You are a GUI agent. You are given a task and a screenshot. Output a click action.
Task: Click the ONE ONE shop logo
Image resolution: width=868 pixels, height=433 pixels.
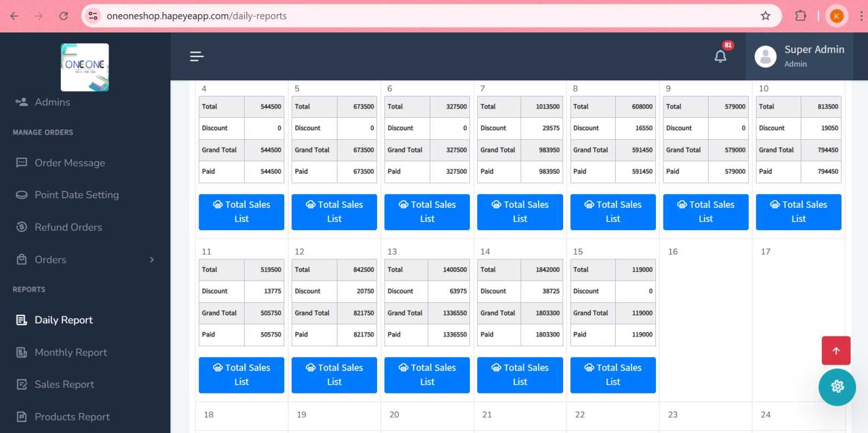point(85,67)
